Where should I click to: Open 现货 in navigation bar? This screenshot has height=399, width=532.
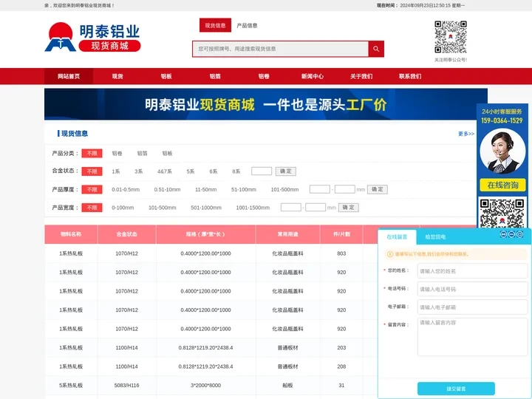(x=117, y=76)
